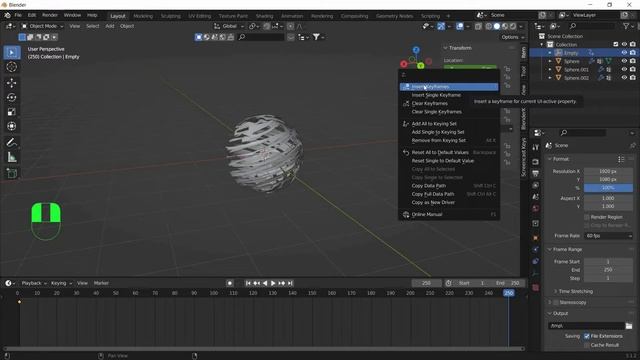Toggle X-ray view in viewport header
The width and height of the screenshot is (640, 360).
click(x=478, y=26)
